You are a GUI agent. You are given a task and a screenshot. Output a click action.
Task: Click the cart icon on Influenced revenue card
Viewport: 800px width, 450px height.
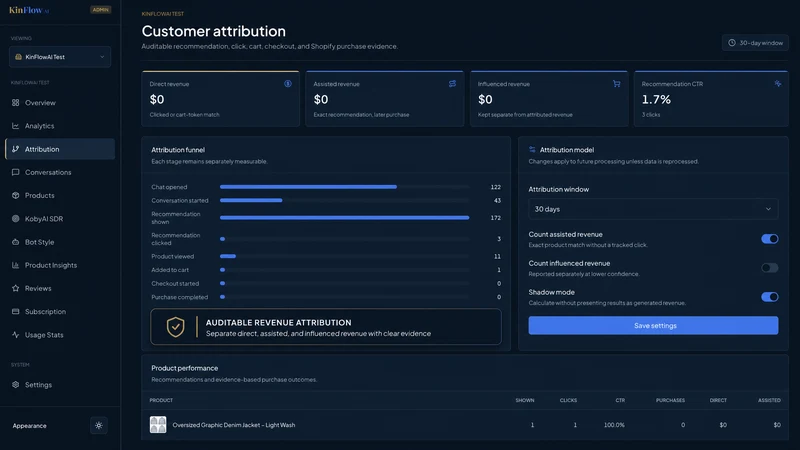(616, 84)
